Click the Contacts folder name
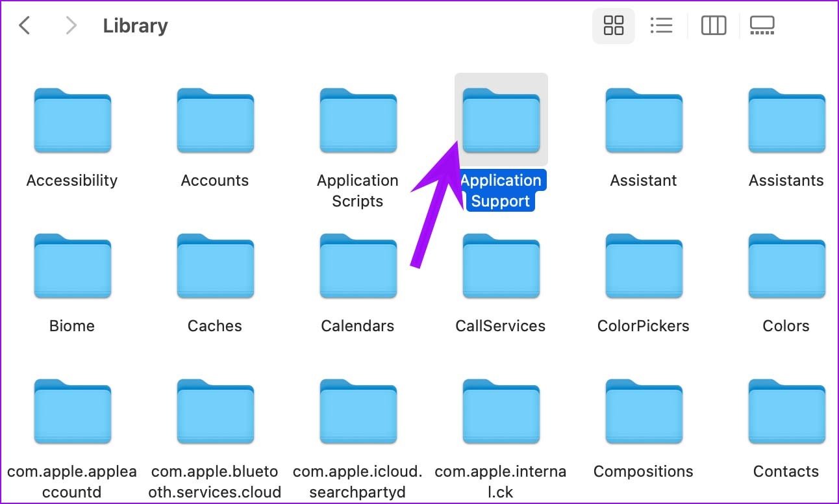Image resolution: width=839 pixels, height=504 pixels. (x=786, y=472)
